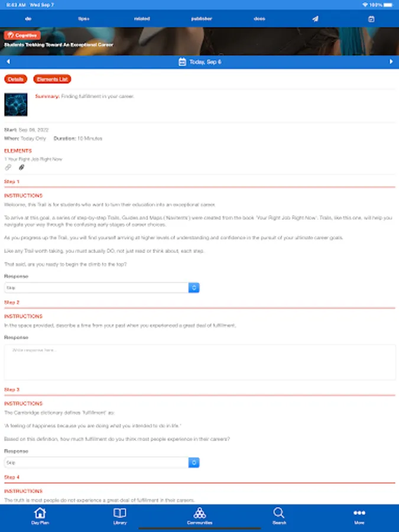Viewport: 399px width, 532px height.
Task: Go to next day with right arrow
Action: click(x=391, y=61)
